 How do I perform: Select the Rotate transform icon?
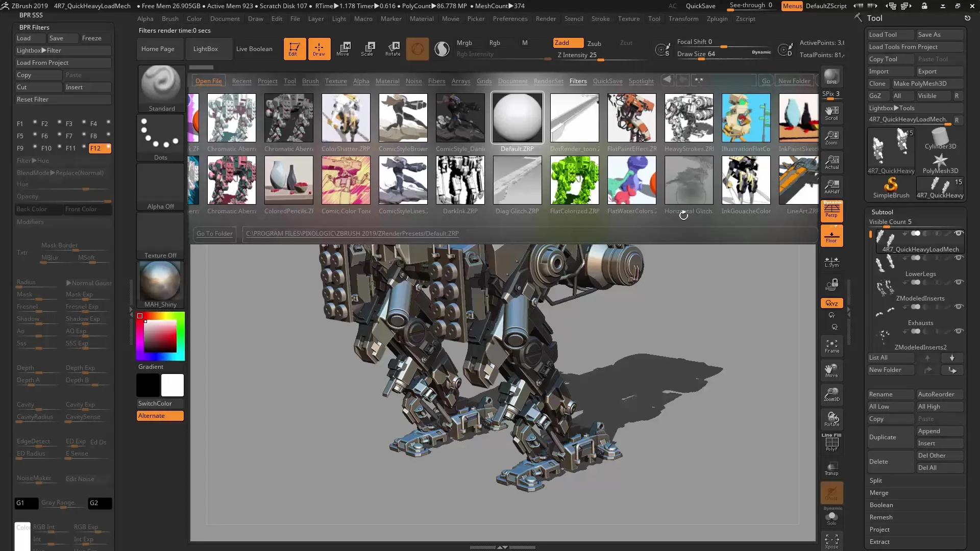pos(393,49)
